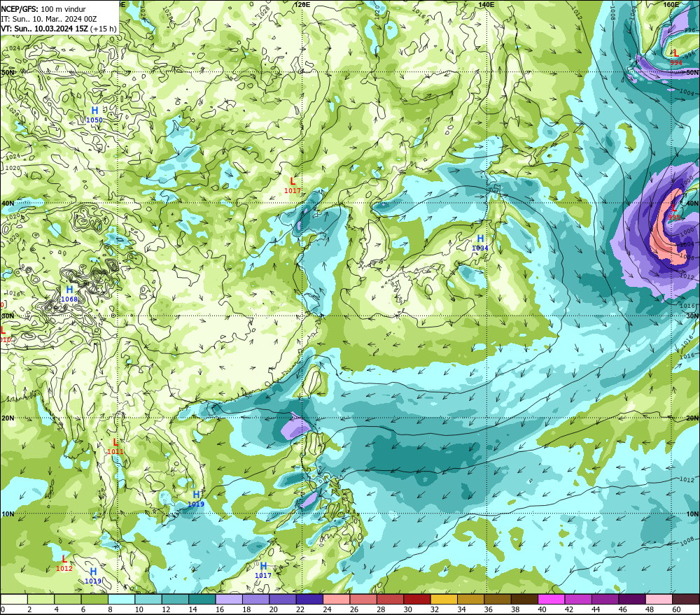
Task: Click the '(+15 h)' forecast offset text
Action: point(103,29)
